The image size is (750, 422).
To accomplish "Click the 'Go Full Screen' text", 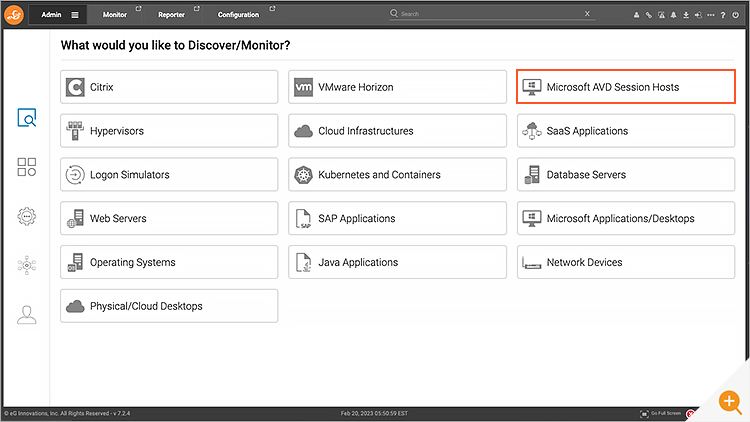I will tap(666, 413).
